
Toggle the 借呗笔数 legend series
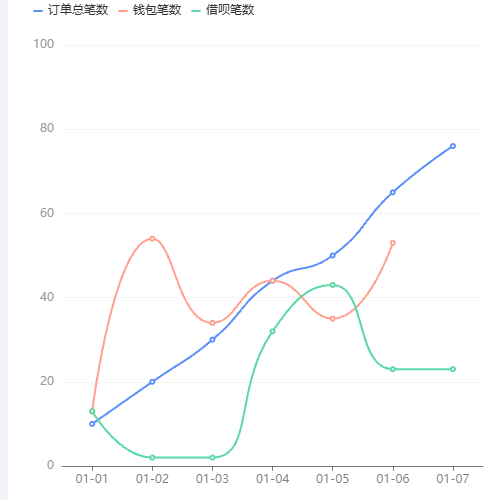point(223,10)
